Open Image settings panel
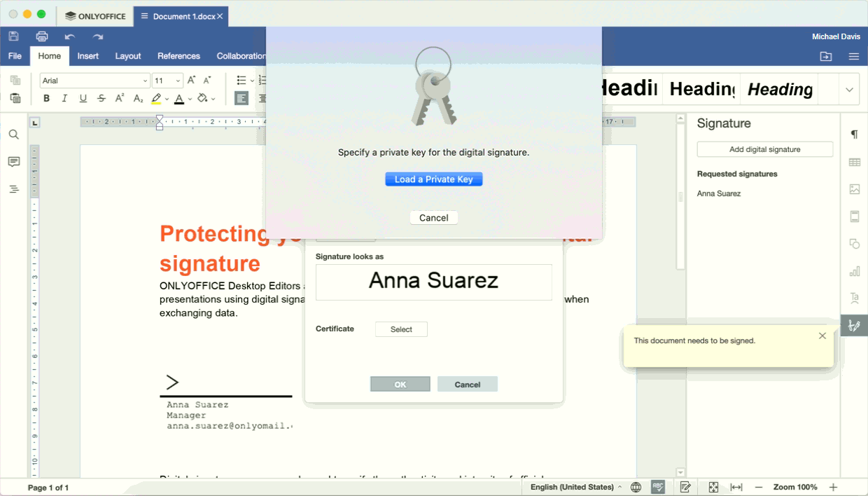This screenshot has height=496, width=868. (854, 189)
